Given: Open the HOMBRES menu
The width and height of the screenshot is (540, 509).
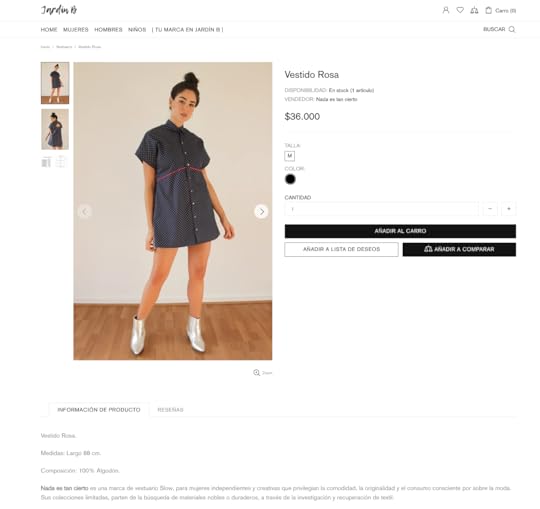Looking at the screenshot, I should click(x=108, y=30).
